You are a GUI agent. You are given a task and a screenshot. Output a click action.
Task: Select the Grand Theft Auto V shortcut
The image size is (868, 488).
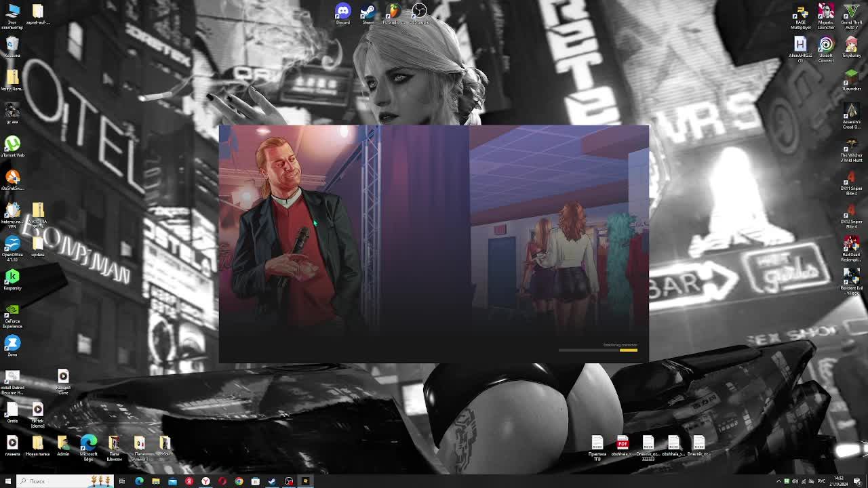852,17
